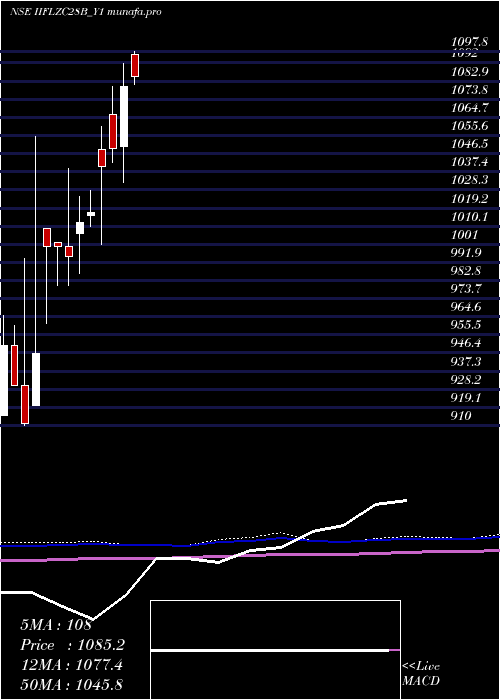Click the 991.9 price axis label

click(466, 253)
